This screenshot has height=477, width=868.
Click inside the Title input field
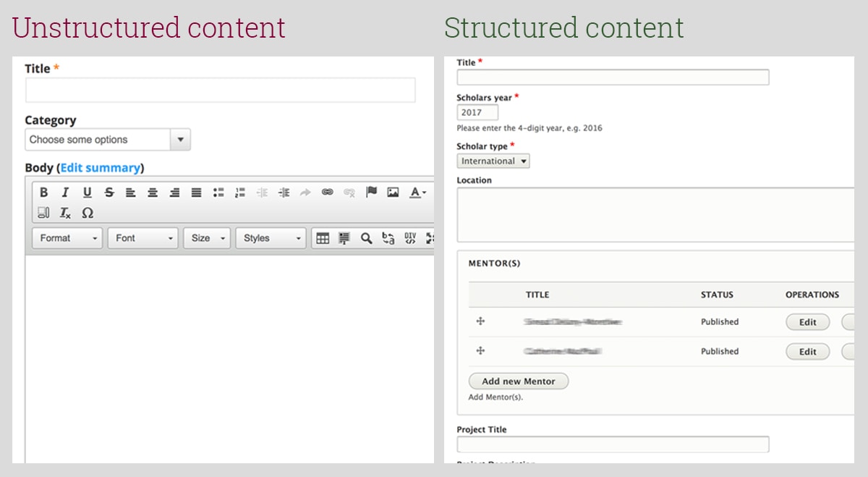click(217, 90)
